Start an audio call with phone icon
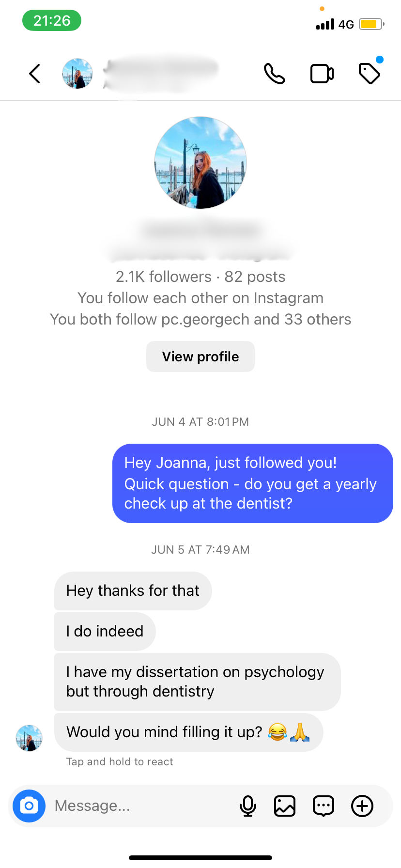The width and height of the screenshot is (401, 868). 274,74
